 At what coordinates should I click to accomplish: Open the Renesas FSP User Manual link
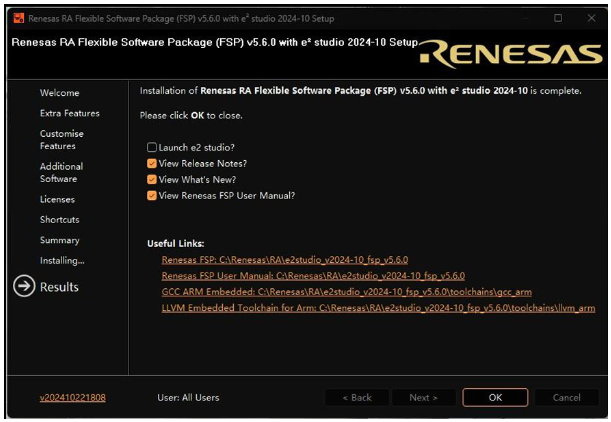click(x=313, y=275)
